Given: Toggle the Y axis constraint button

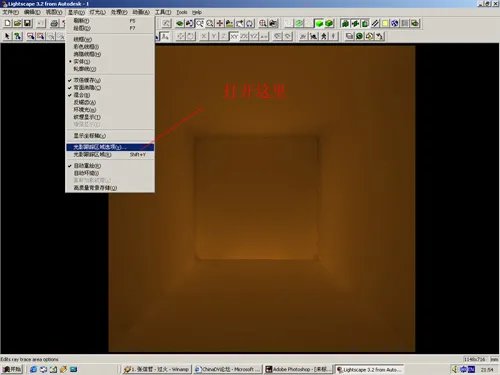Looking at the screenshot, I should pos(214,36).
